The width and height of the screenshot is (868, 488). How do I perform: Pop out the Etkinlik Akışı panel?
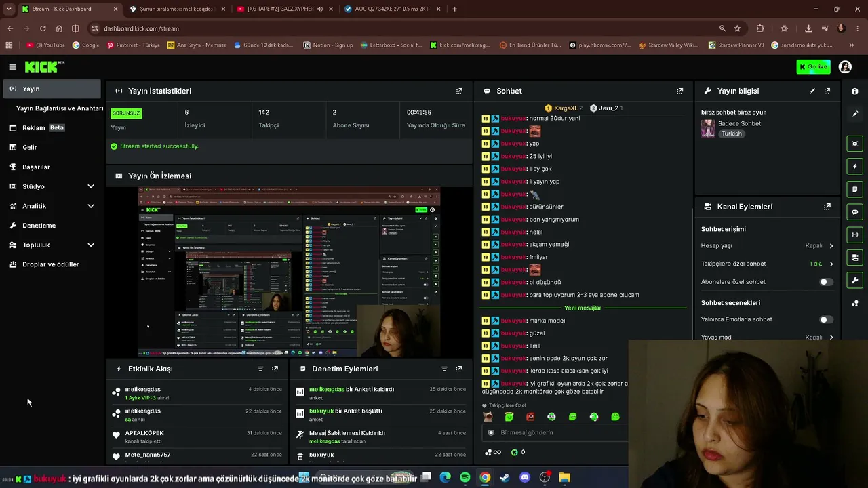click(x=275, y=369)
